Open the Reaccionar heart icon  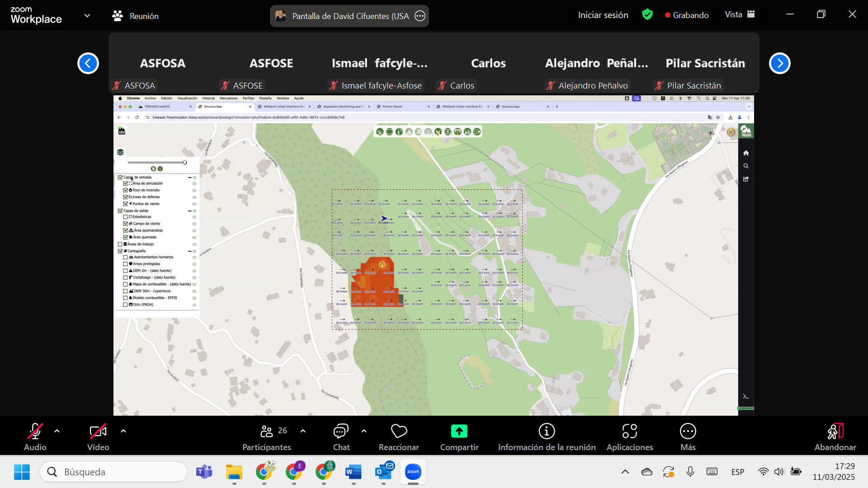point(399,432)
